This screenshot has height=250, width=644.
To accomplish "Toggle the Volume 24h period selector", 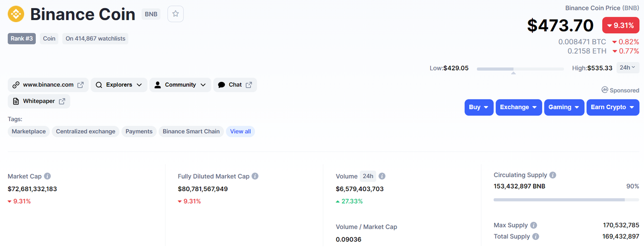I will click(368, 176).
